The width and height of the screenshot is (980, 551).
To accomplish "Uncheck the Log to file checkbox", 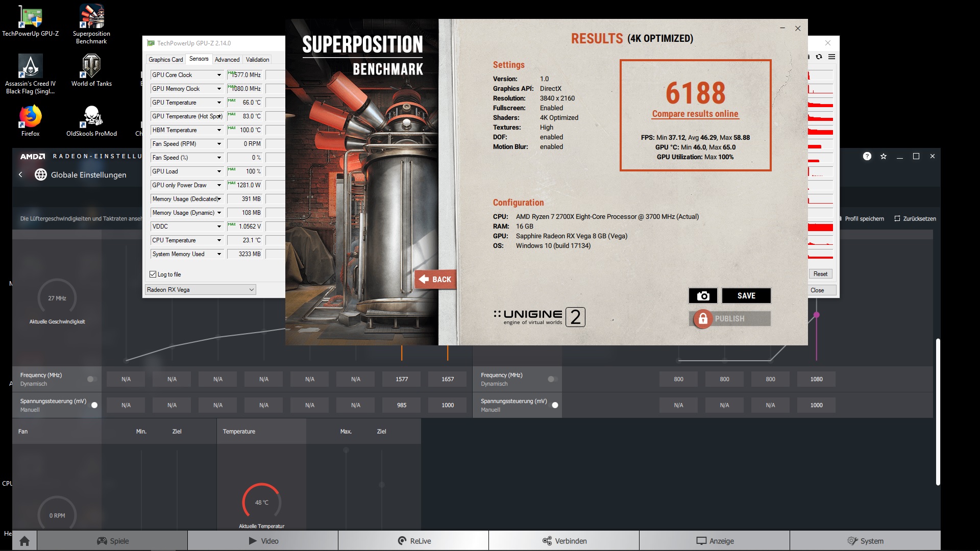I will pos(153,274).
